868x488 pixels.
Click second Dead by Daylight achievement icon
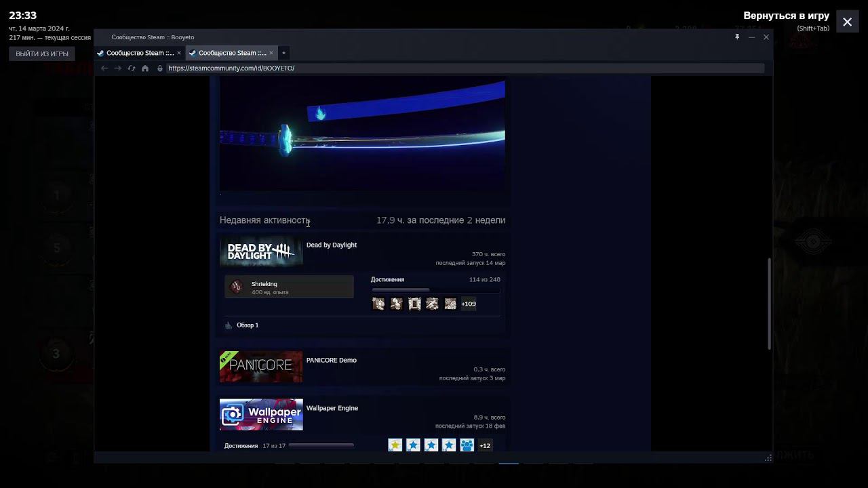397,304
